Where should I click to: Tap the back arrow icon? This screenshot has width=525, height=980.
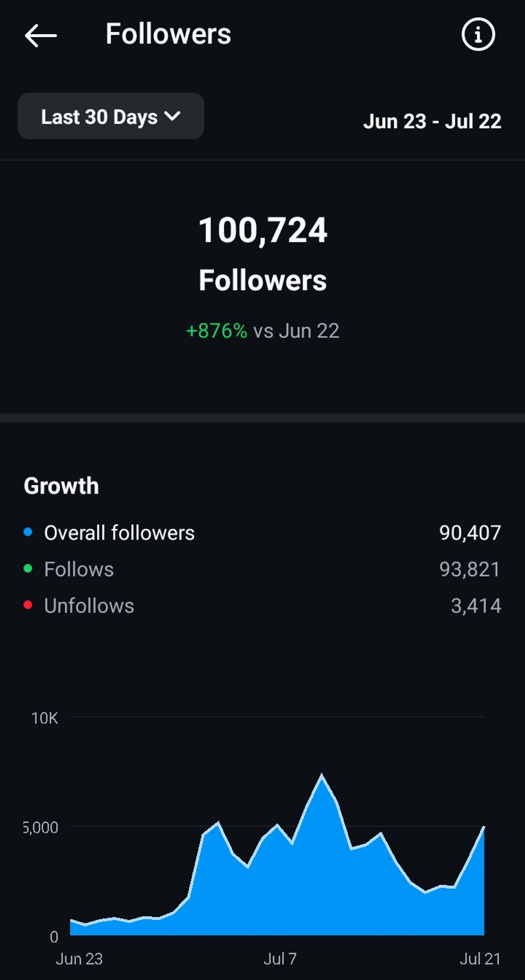click(41, 35)
